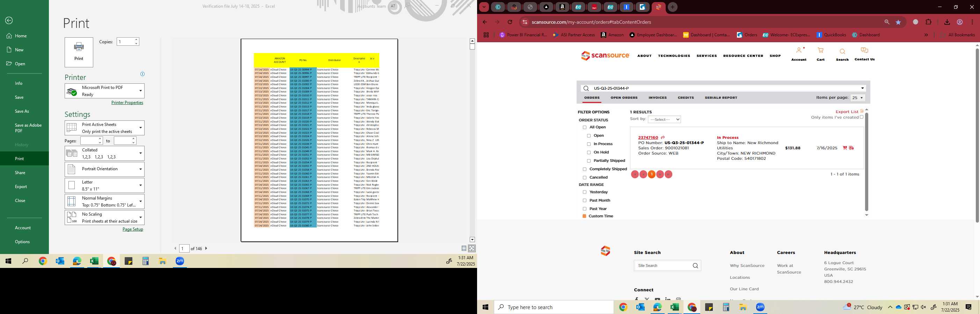Viewport: 980px width, 314px height.
Task: Click the printer info icon beside Printer heading
Action: click(142, 74)
